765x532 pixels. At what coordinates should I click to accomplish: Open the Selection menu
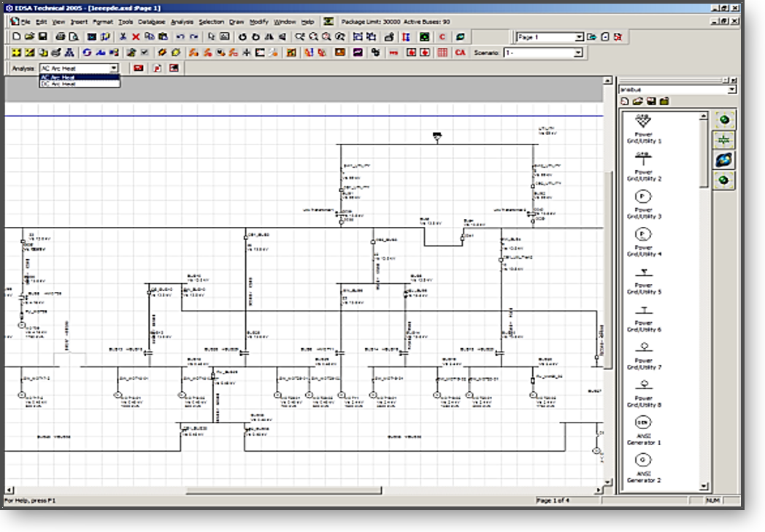[211, 22]
